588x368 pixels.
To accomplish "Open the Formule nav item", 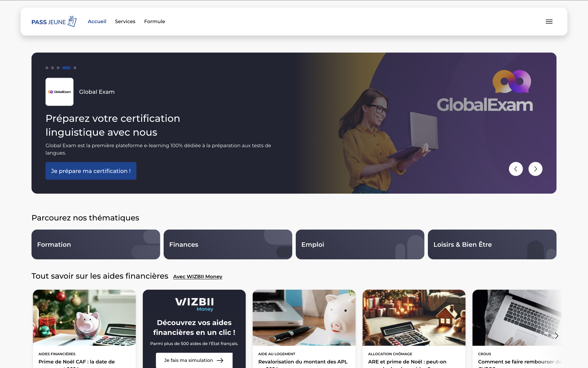I will click(x=155, y=21).
